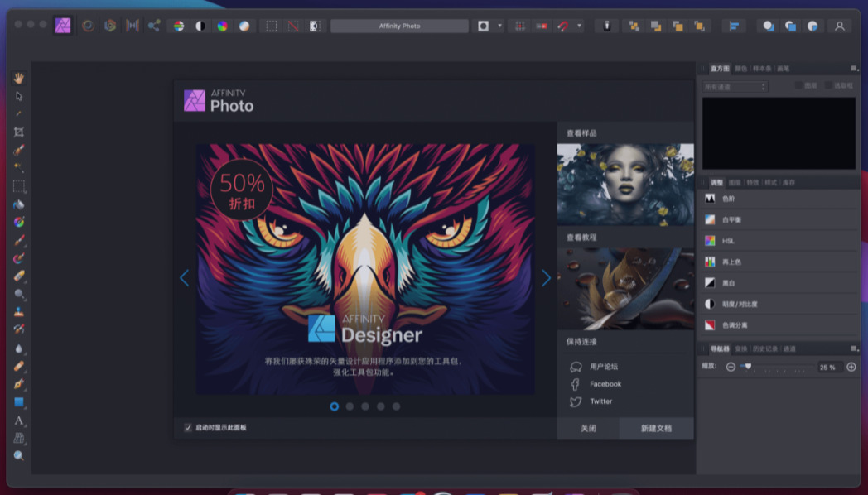Switch to the '画笔' tab
Screen dimensions: 868x495
pos(783,69)
